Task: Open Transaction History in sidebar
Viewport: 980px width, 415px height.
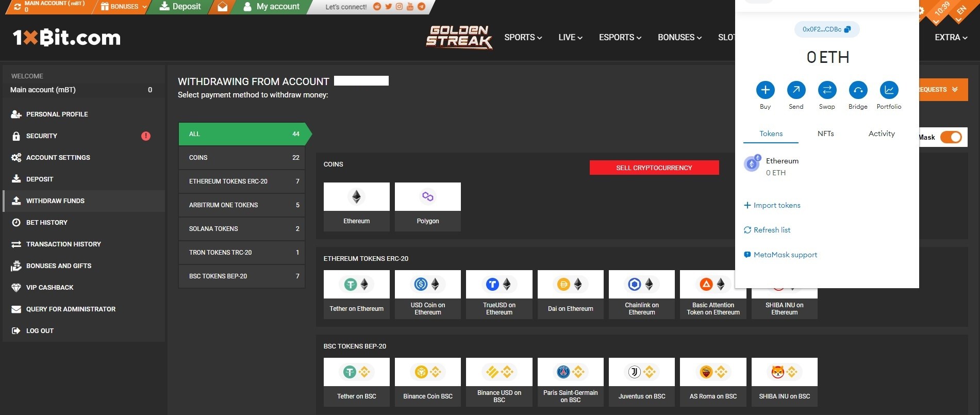Action: [x=84, y=244]
